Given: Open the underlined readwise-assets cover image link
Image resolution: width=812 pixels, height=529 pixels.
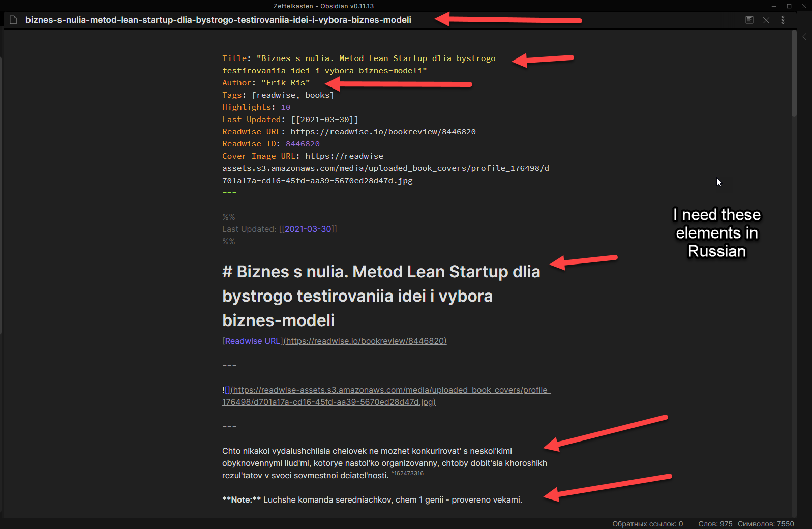Looking at the screenshot, I should coord(387,396).
